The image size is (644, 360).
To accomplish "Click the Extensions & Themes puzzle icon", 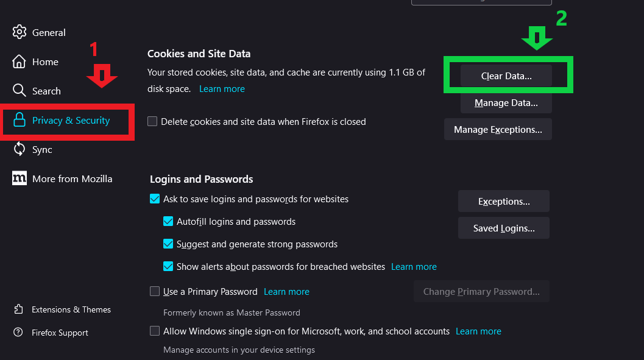I will [x=18, y=309].
